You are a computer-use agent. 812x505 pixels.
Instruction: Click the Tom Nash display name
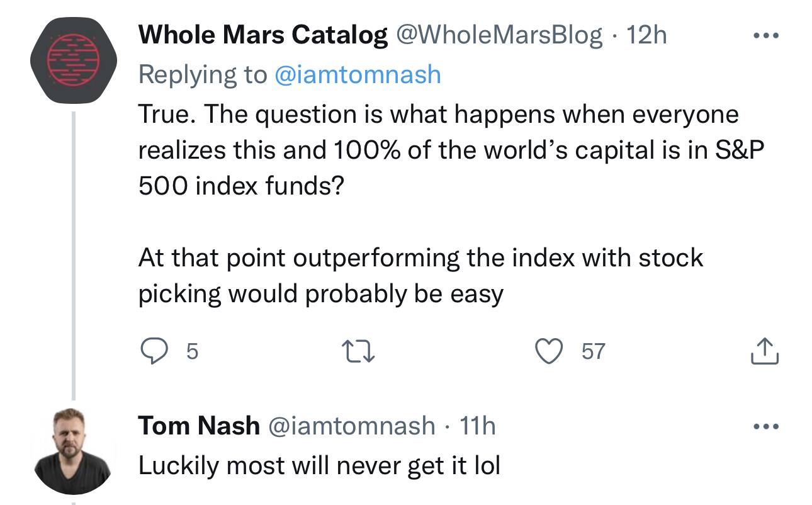pyautogui.click(x=199, y=426)
